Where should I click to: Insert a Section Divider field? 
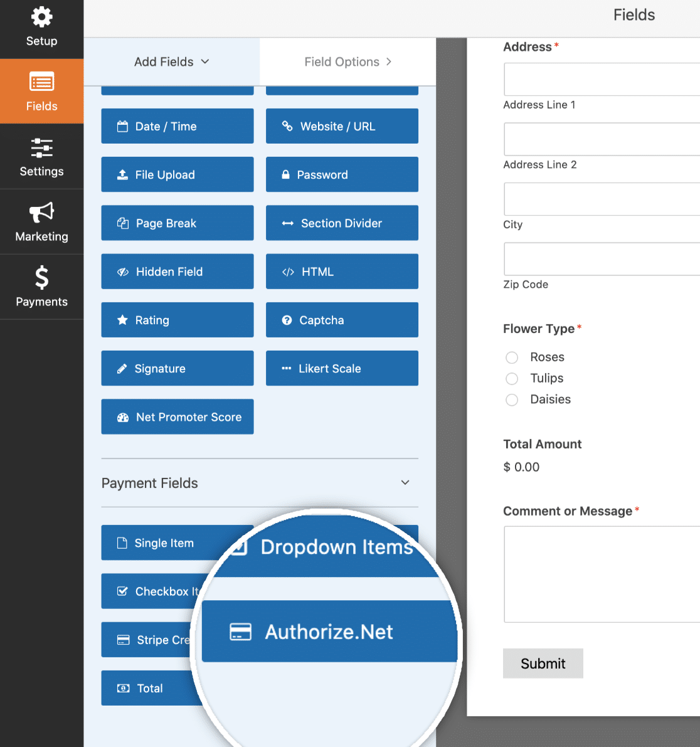342,223
